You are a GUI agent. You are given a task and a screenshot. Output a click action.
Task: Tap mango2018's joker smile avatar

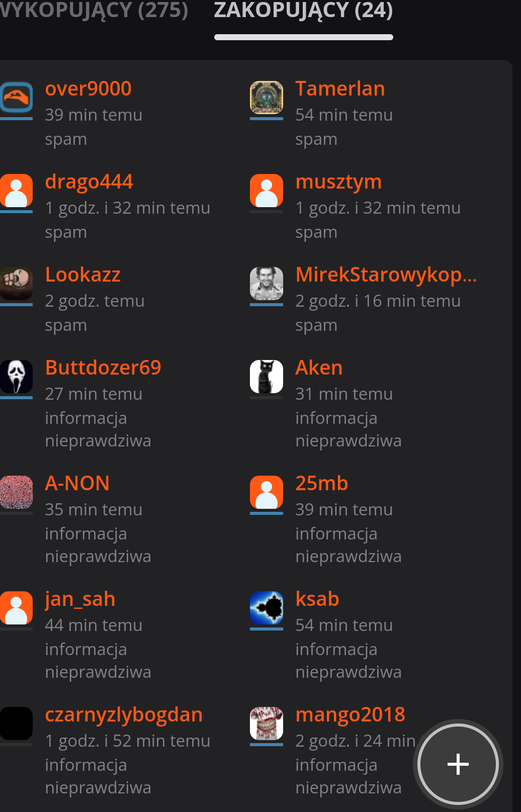click(267, 724)
